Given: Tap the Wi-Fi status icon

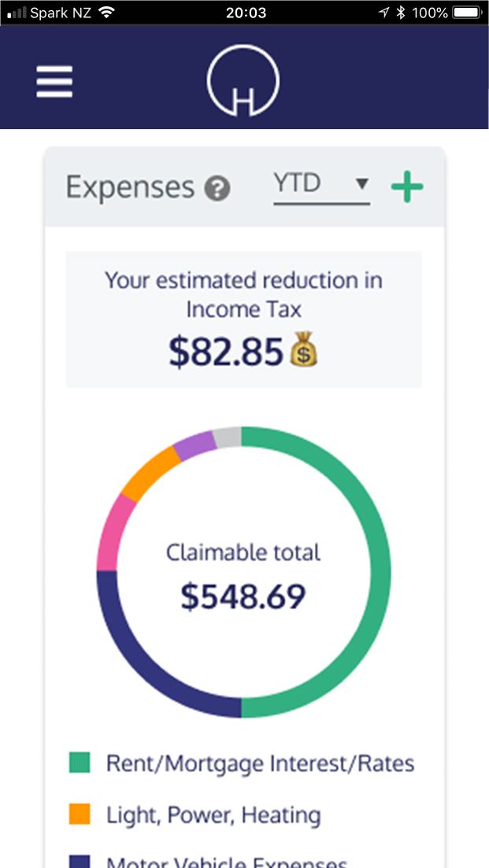Looking at the screenshot, I should [x=106, y=12].
